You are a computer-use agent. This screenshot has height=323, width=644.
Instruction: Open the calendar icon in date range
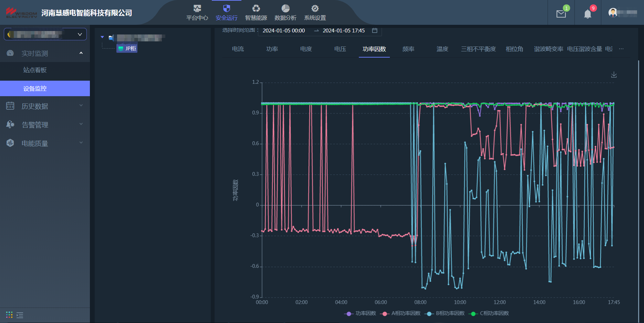coord(375,31)
